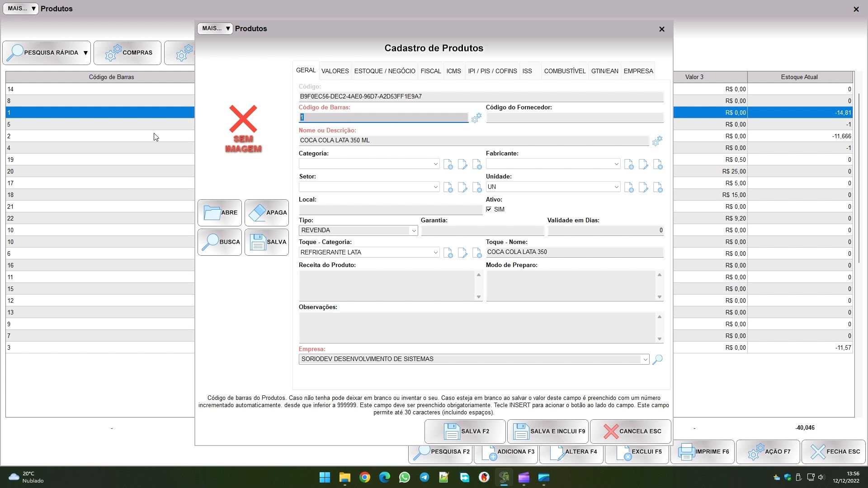Viewport: 868px width, 488px height.
Task: Switch to the VALORES tab
Action: (x=335, y=71)
